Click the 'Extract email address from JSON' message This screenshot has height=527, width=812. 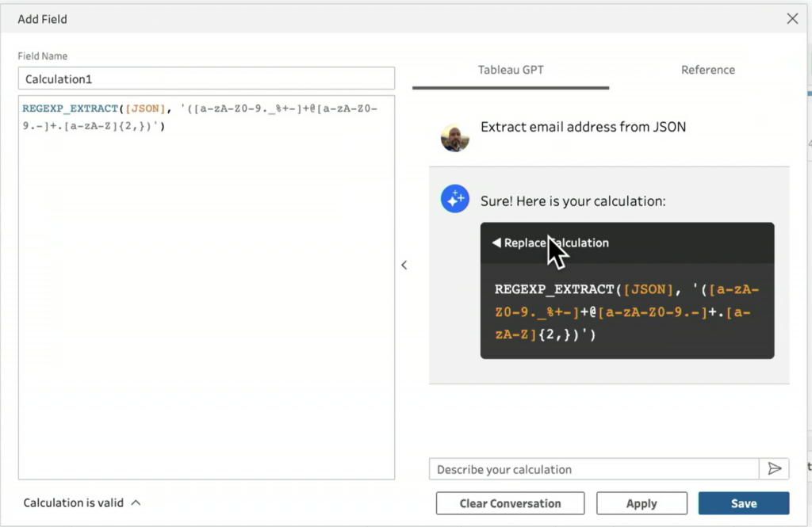pyautogui.click(x=583, y=127)
